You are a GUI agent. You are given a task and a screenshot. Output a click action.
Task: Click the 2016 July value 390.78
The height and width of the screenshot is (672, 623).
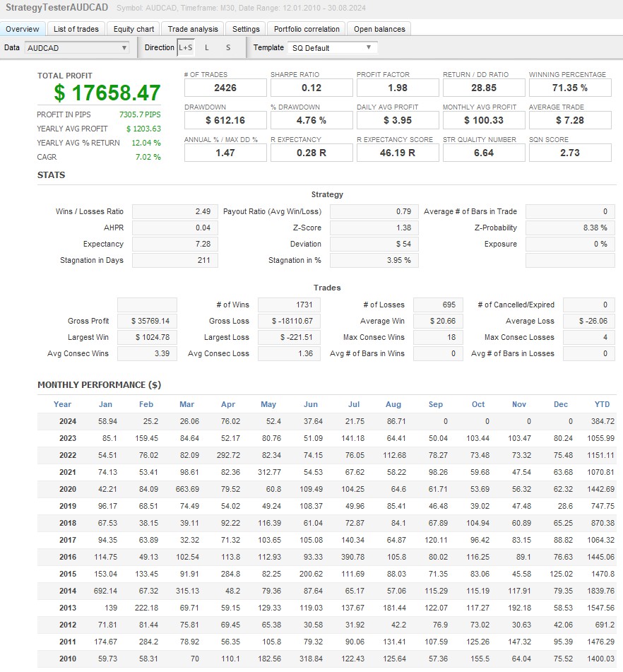coord(353,557)
